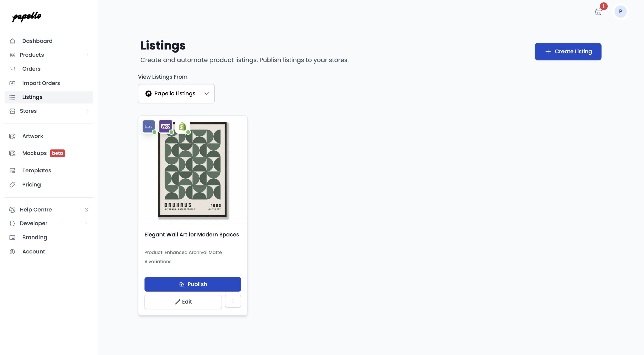Click the Papello logo

[x=27, y=17]
